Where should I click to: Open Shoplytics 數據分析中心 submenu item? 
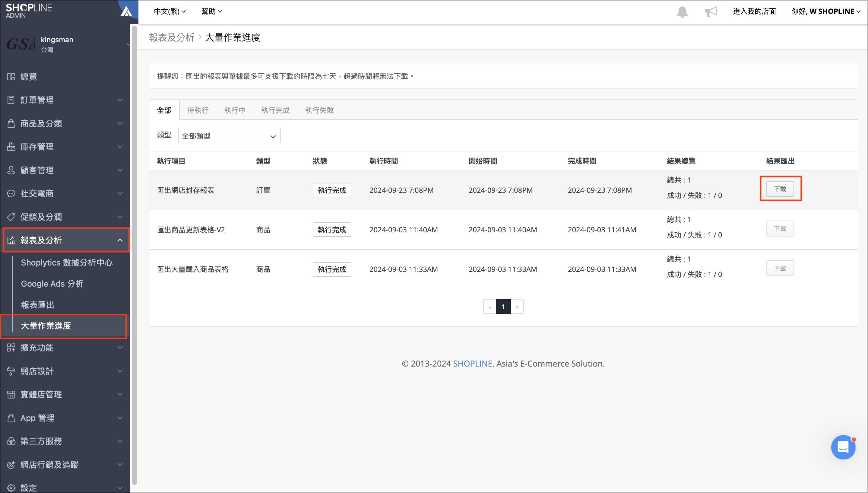click(67, 263)
